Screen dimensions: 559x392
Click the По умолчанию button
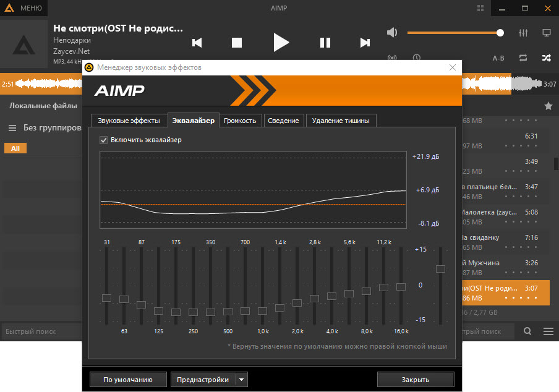point(128,380)
